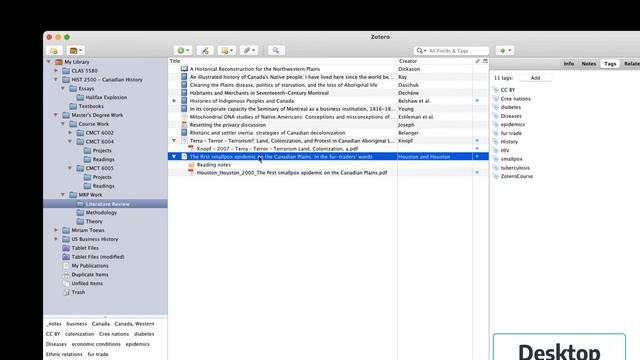Image resolution: width=640 pixels, height=360 pixels.
Task: Expand the Miriam Toews collection
Action: point(56,230)
